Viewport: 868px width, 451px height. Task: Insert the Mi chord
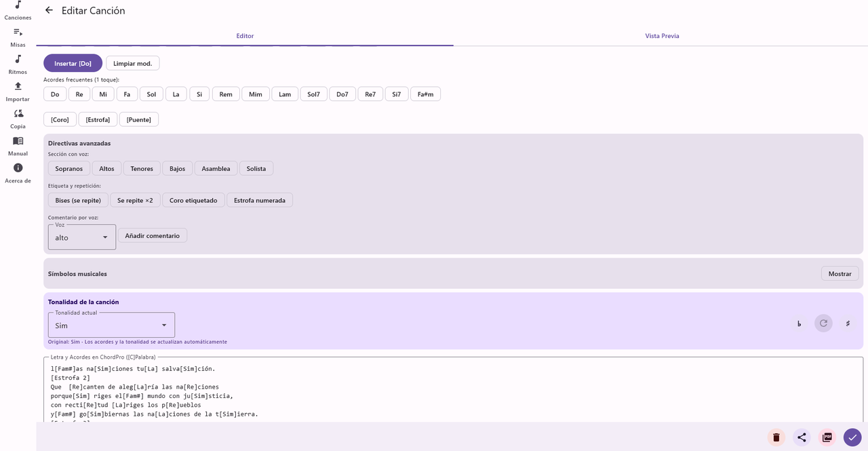click(103, 94)
